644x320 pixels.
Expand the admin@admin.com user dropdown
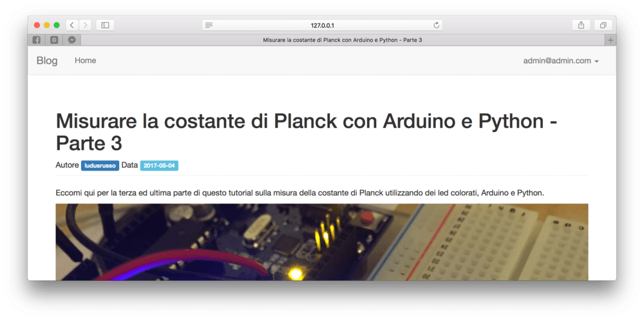pos(561,61)
